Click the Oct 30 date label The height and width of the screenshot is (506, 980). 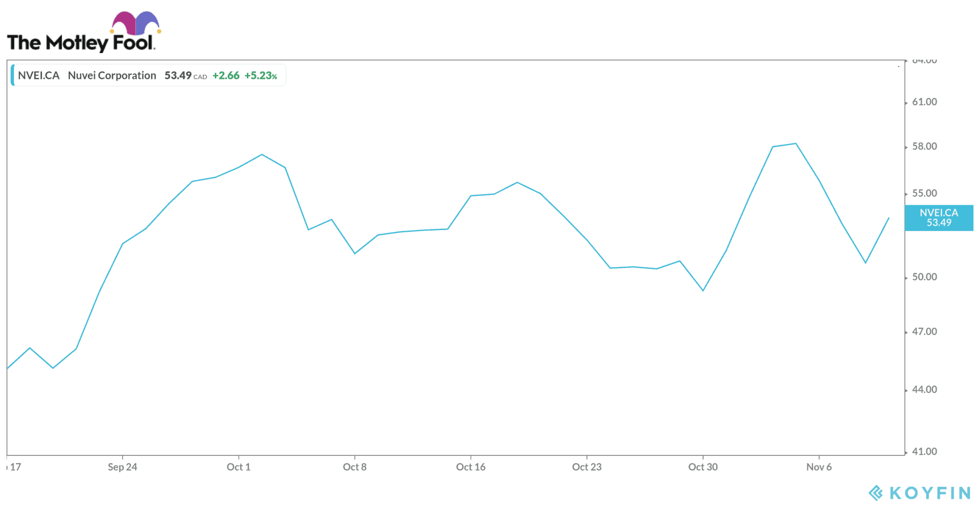coord(702,467)
